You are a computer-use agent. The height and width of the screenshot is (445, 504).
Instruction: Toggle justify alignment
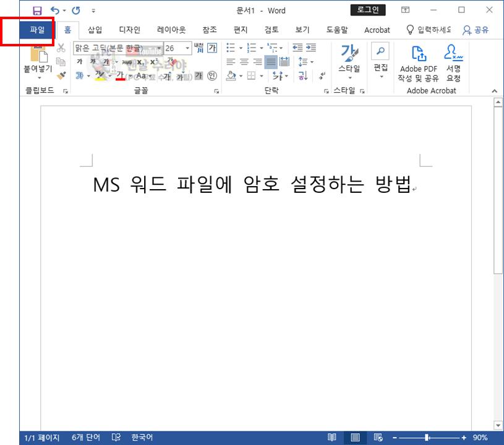[x=271, y=62]
